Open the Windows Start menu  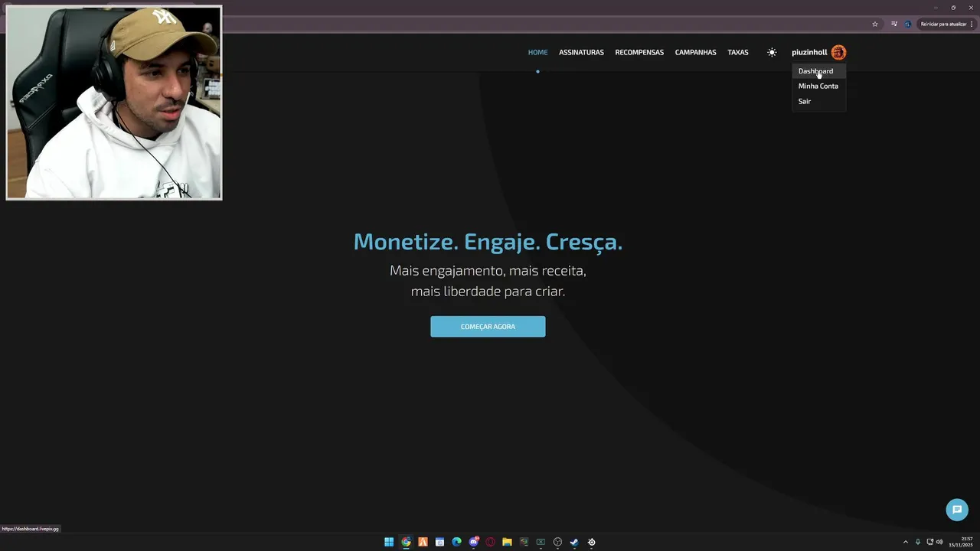(389, 542)
